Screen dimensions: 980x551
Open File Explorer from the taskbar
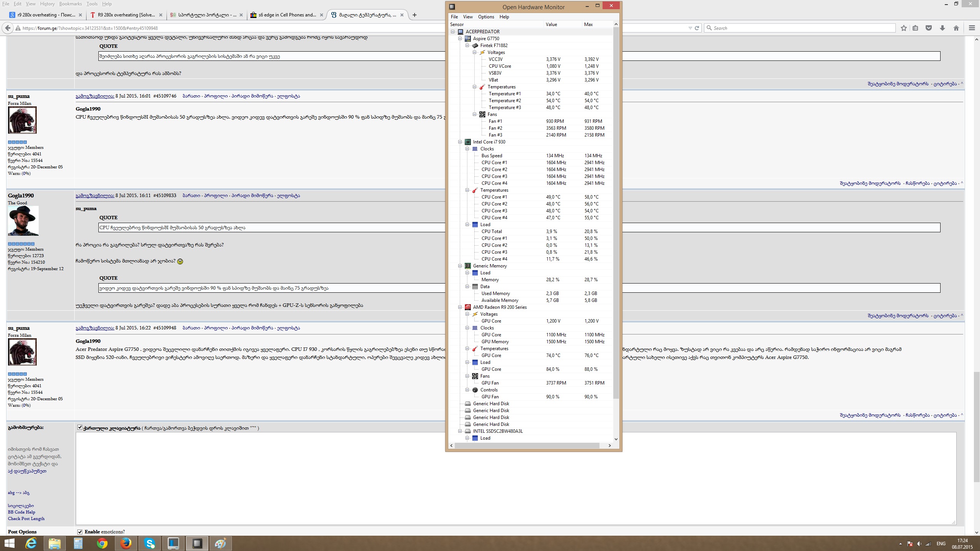(54, 543)
